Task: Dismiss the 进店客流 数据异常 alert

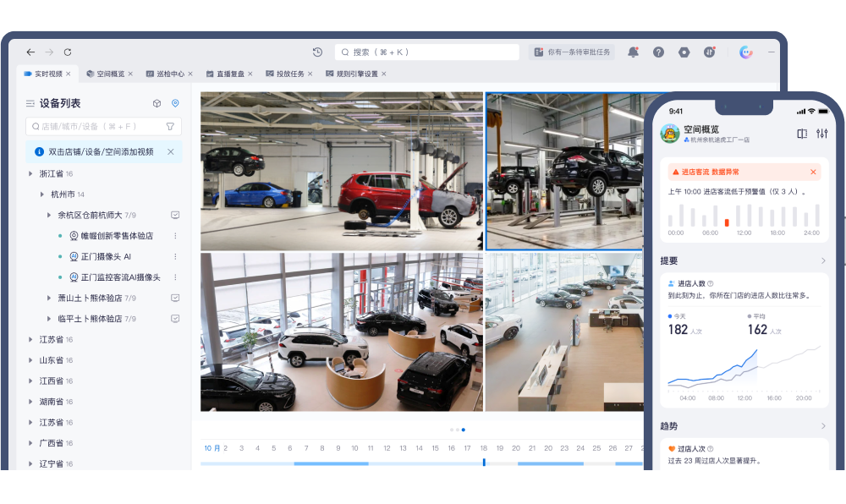Action: [813, 172]
